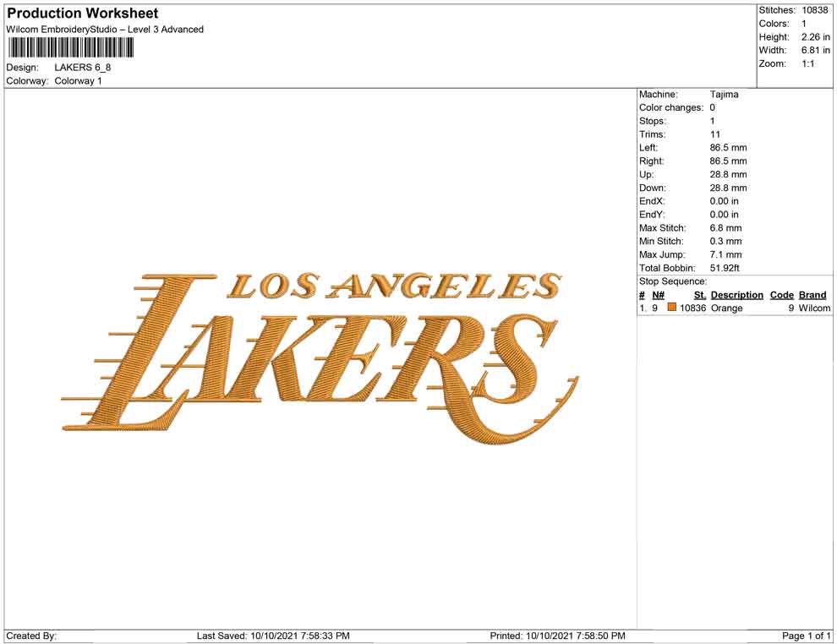Screen dimensions: 837x644
Task: Click the Height value '2.26 in'
Action: pyautogui.click(x=815, y=37)
